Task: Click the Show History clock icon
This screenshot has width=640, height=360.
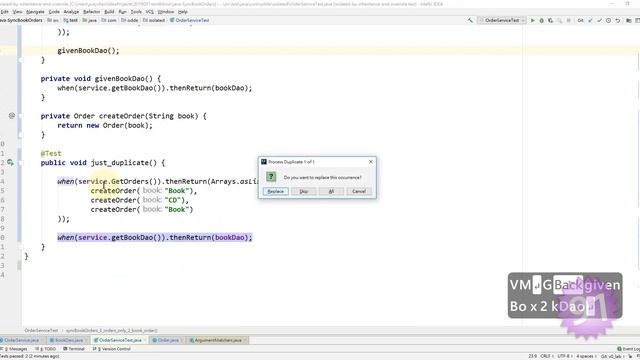Action: pos(608,20)
